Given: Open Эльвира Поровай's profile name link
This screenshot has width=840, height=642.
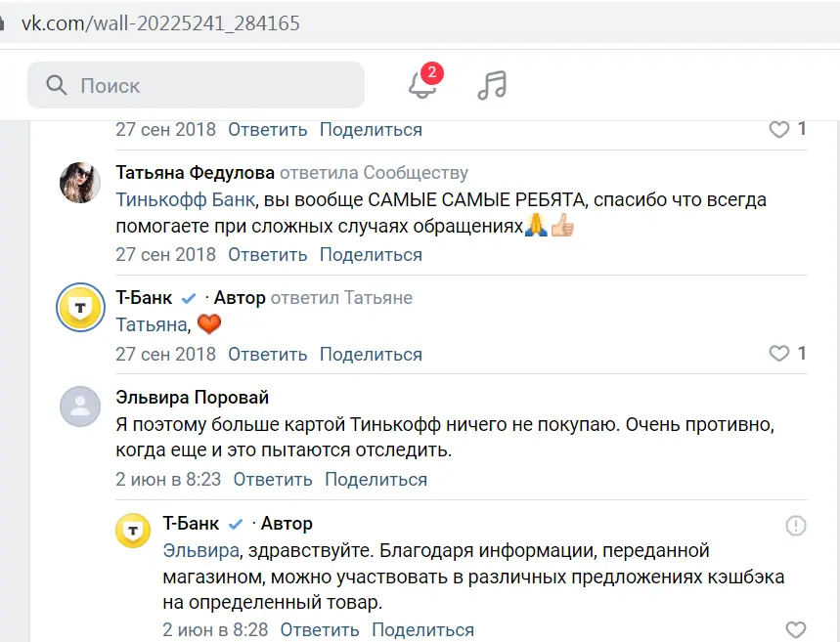Looking at the screenshot, I should (x=193, y=398).
